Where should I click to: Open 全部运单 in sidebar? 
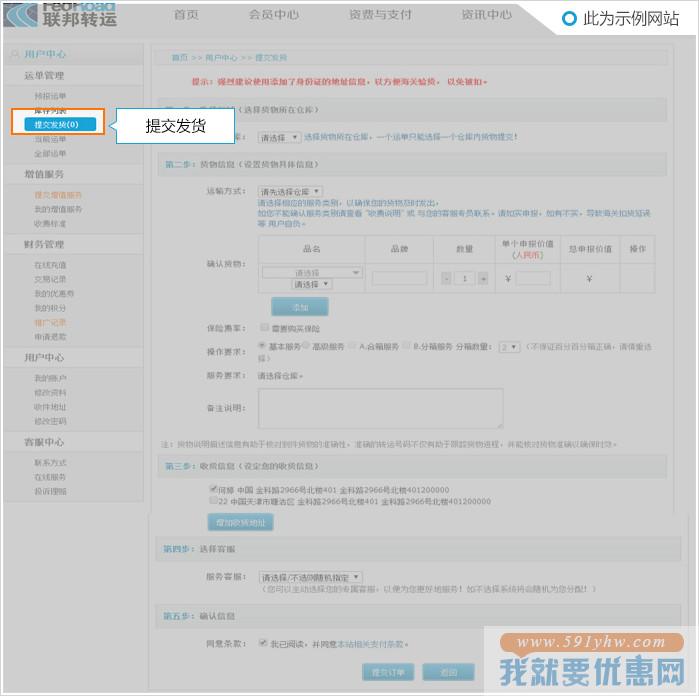(x=50, y=153)
